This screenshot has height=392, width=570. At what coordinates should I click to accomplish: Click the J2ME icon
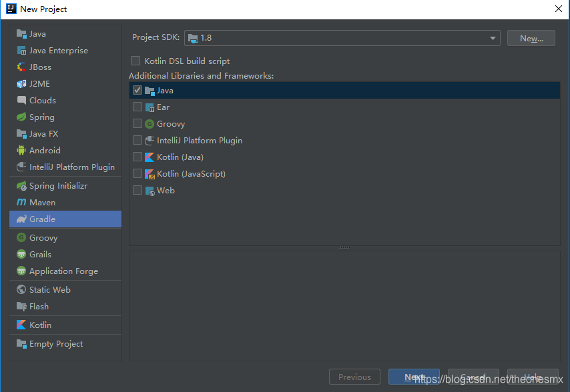21,84
